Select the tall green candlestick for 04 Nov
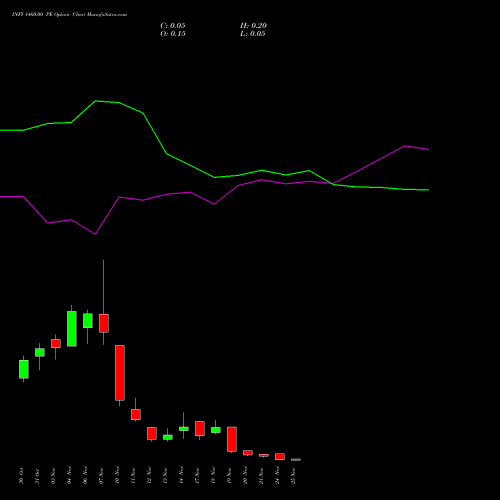The image size is (500, 500). pos(72,329)
